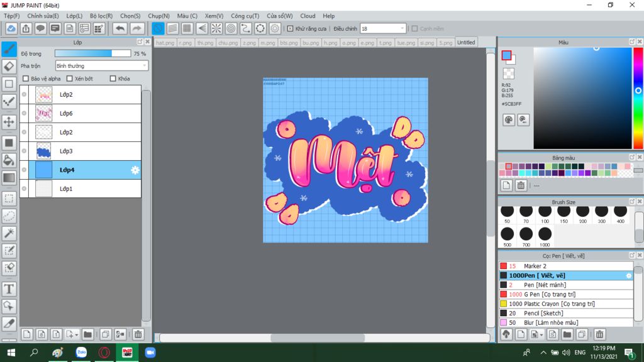This screenshot has width=644, height=362.
Task: Select the Eyedropper tool
Action: click(9, 324)
